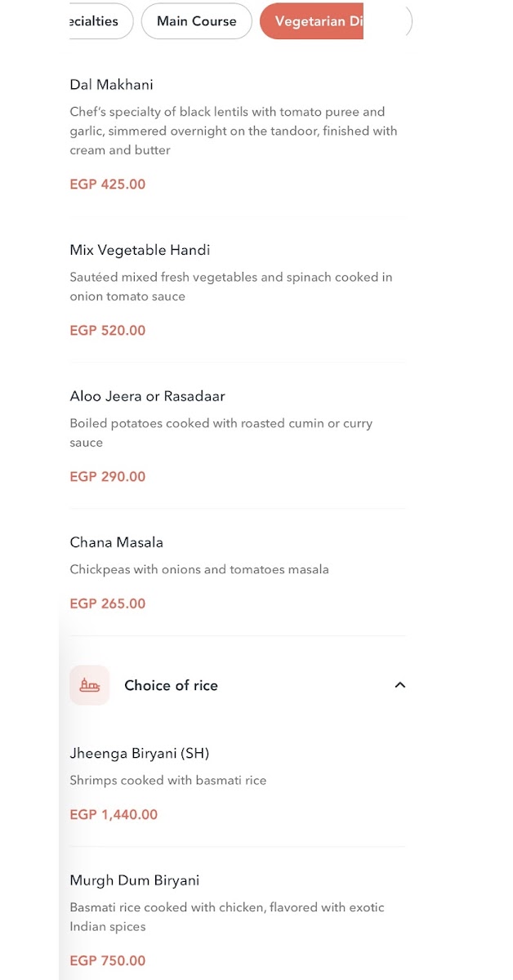Click the Shrimps cooked with basmati rice description
The image size is (513, 980).
(x=168, y=780)
